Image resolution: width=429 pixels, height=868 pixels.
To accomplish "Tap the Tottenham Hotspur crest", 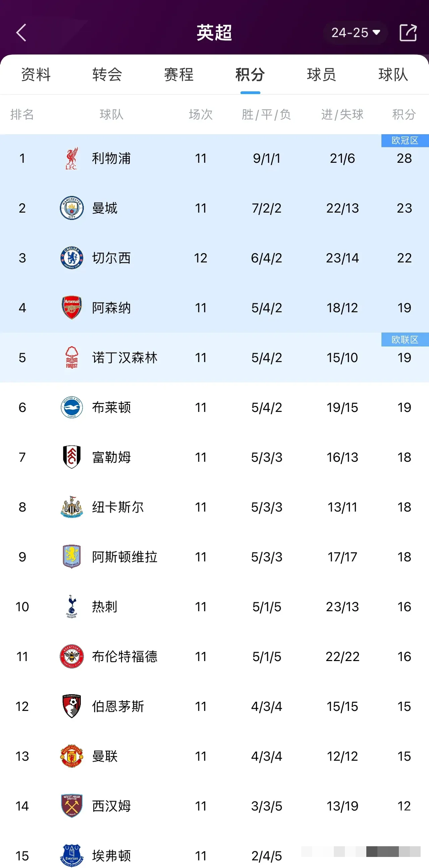I will click(x=71, y=606).
